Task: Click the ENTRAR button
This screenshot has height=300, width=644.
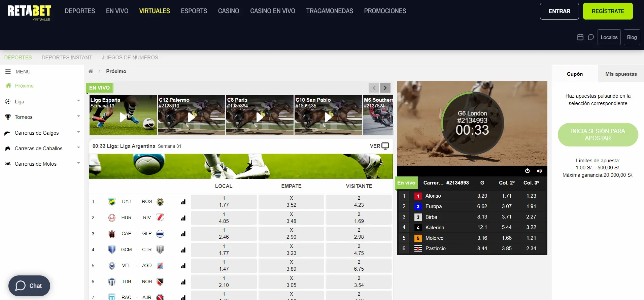Action: 559,11
